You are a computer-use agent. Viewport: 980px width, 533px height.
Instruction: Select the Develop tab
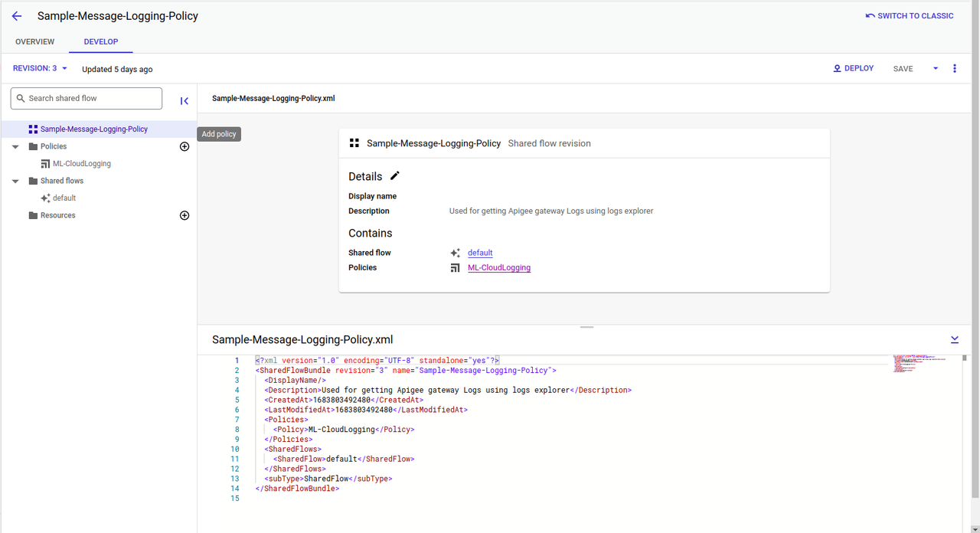[101, 42]
